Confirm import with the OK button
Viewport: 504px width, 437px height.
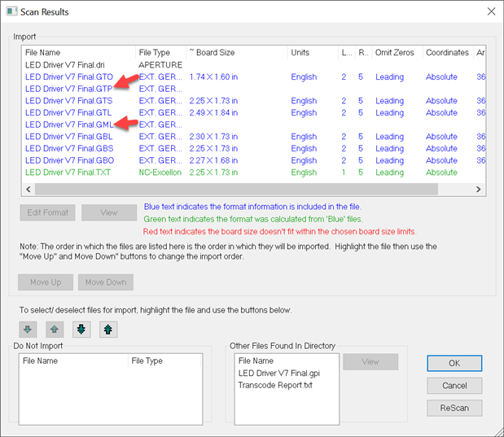click(x=454, y=364)
